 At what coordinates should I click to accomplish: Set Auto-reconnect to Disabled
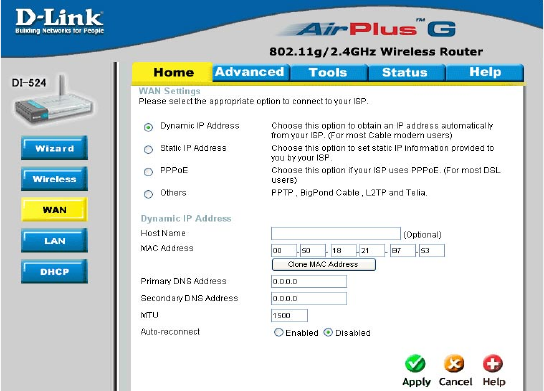(x=328, y=332)
